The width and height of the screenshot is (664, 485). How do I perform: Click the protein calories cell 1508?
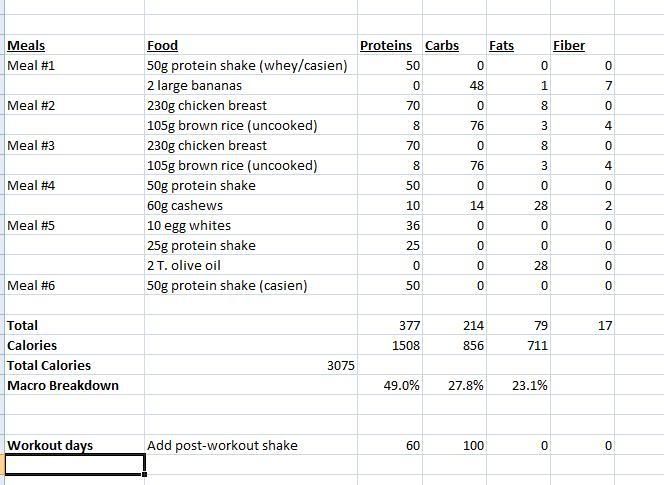pyautogui.click(x=404, y=345)
